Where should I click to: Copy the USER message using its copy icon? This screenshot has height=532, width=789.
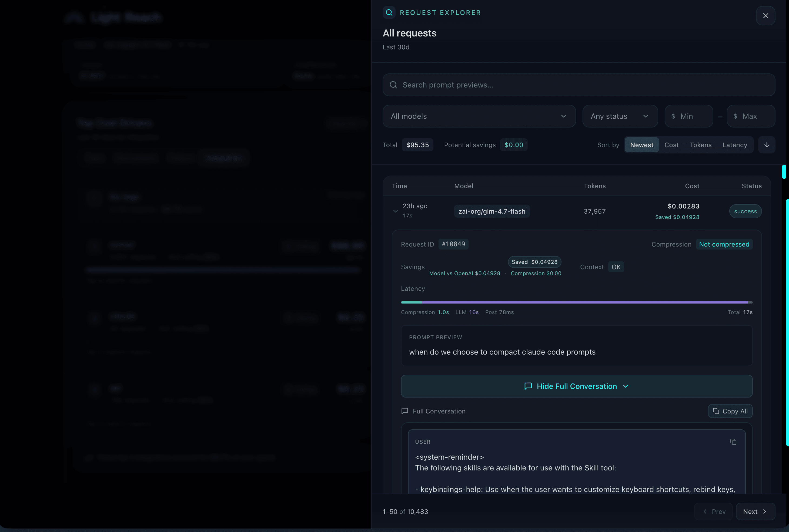tap(733, 442)
